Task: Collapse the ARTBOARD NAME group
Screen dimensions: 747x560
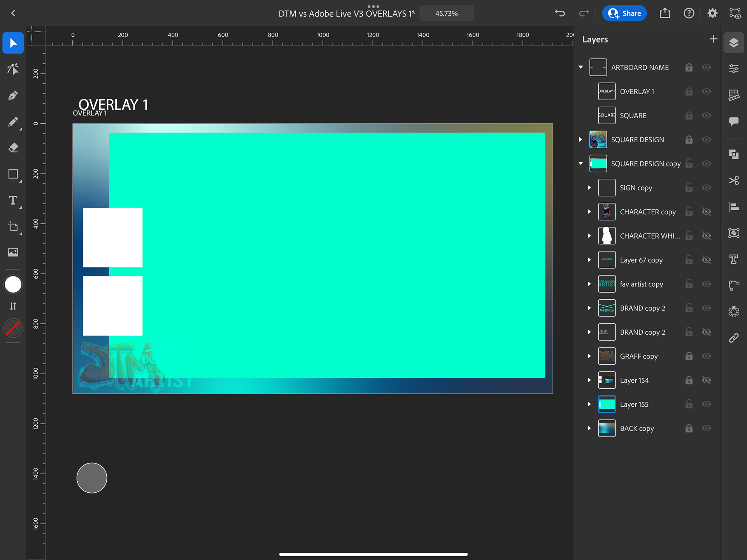Action: click(x=581, y=67)
